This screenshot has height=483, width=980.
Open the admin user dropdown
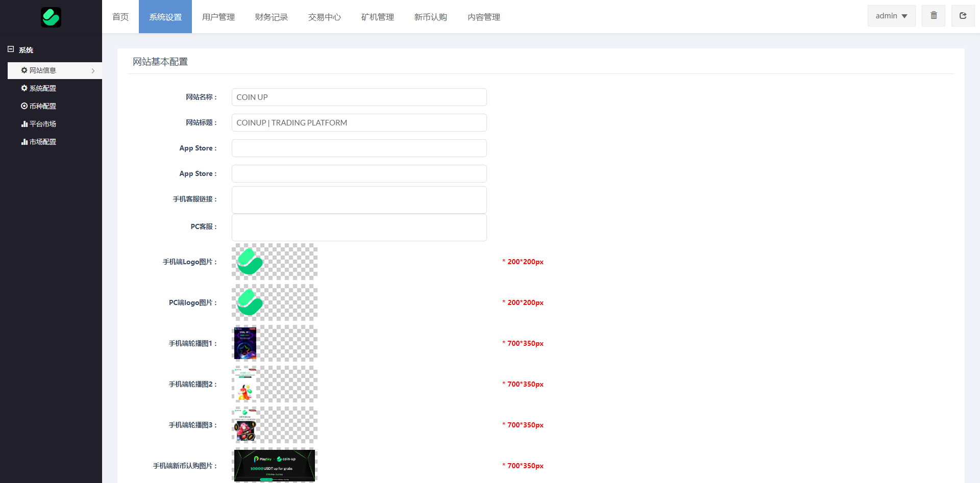891,16
